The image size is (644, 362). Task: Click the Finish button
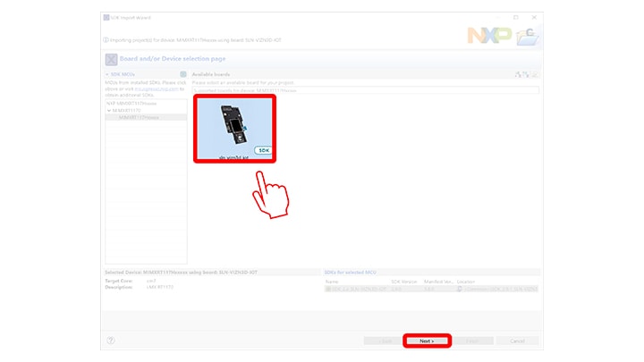472,341
